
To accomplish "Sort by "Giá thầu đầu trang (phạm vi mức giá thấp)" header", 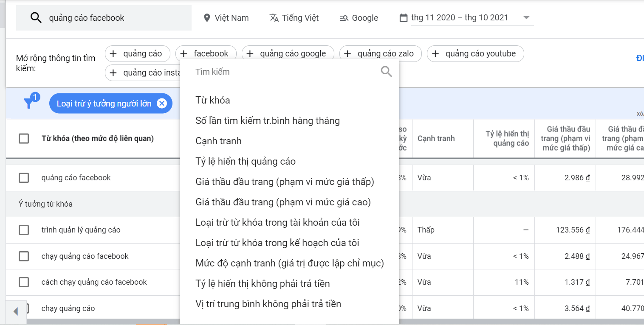I will click(x=565, y=138).
